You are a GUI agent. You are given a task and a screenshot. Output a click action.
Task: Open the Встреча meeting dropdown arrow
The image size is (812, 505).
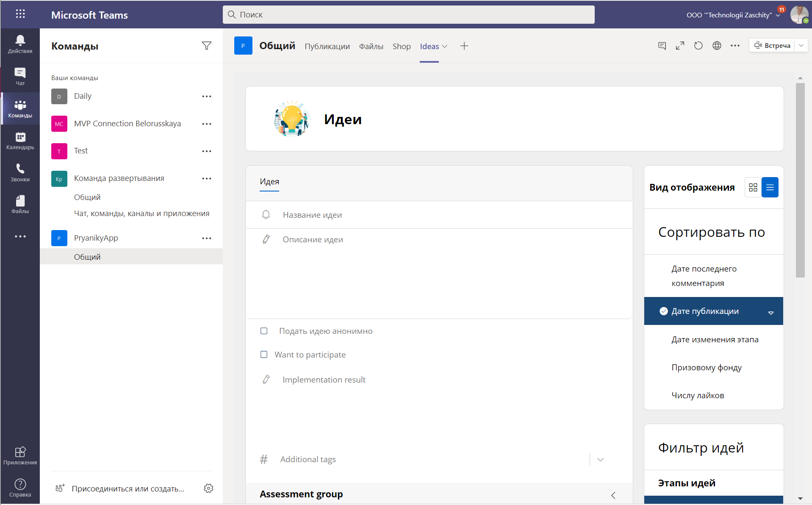click(x=801, y=45)
